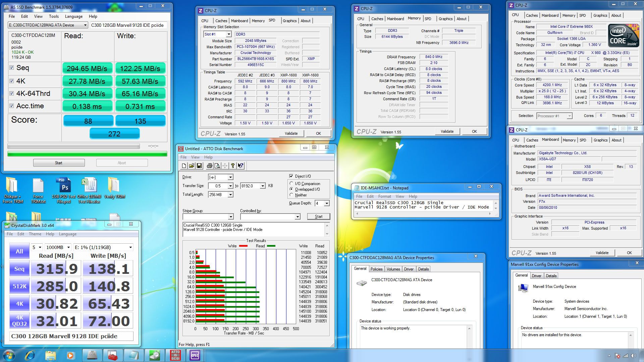Select the Overlapped I/O radio button
644x362 pixels.
291,189
